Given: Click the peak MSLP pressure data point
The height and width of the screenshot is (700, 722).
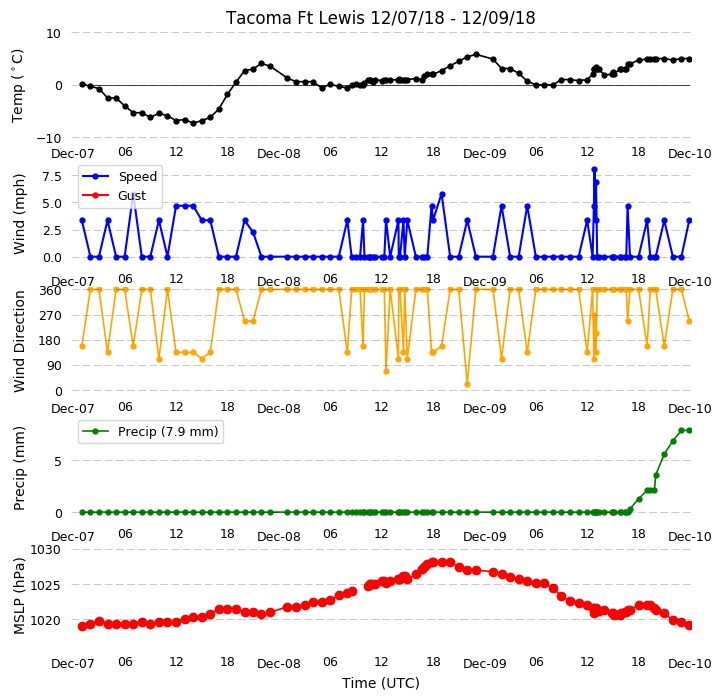Looking at the screenshot, I should (433, 562).
